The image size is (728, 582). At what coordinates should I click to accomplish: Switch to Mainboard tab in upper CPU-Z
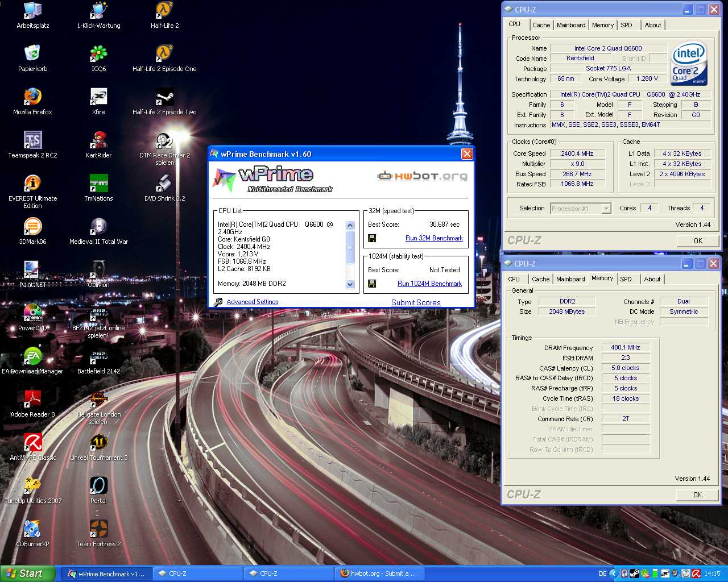tap(571, 25)
